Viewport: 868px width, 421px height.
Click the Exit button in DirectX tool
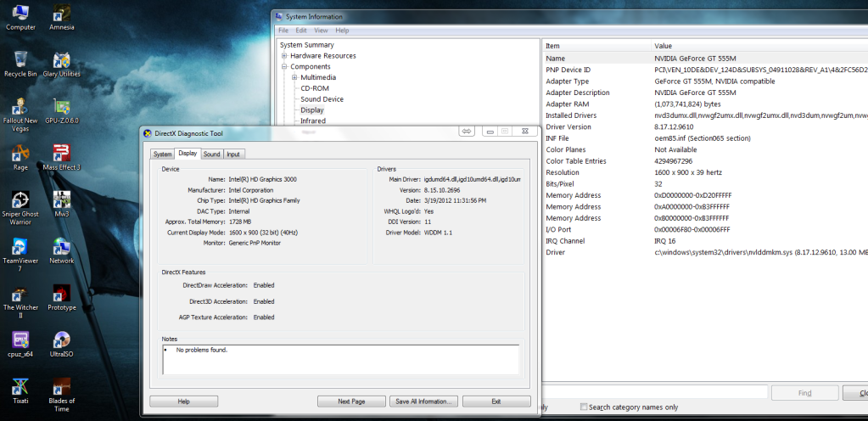point(496,401)
